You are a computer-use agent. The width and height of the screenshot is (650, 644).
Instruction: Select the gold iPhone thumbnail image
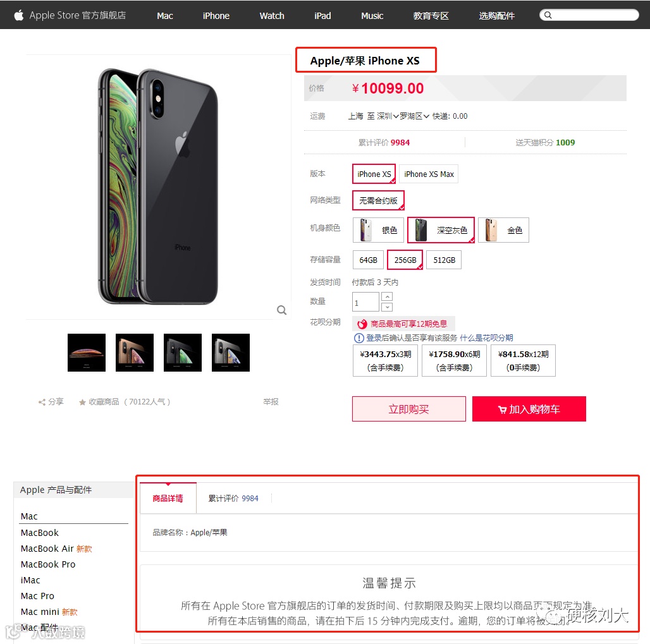[134, 352]
